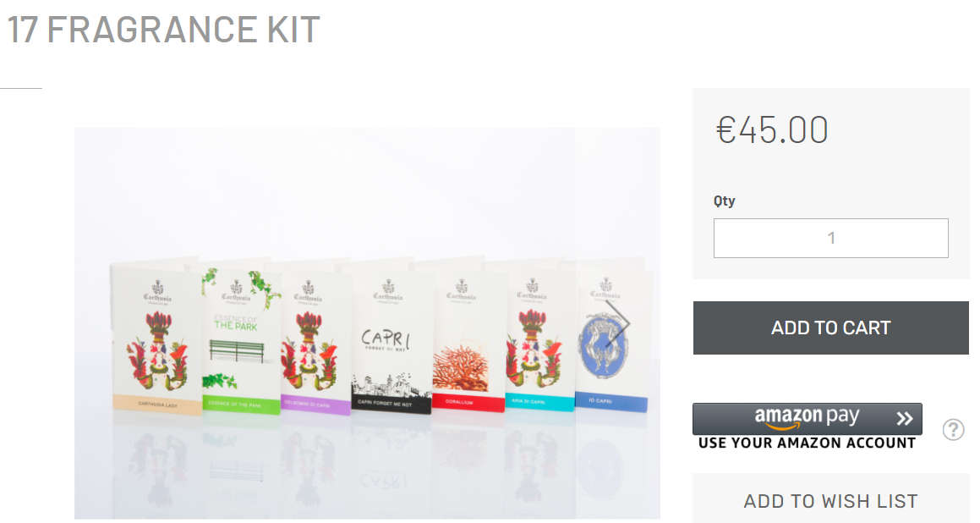Click the €45.00 price text

point(772,130)
